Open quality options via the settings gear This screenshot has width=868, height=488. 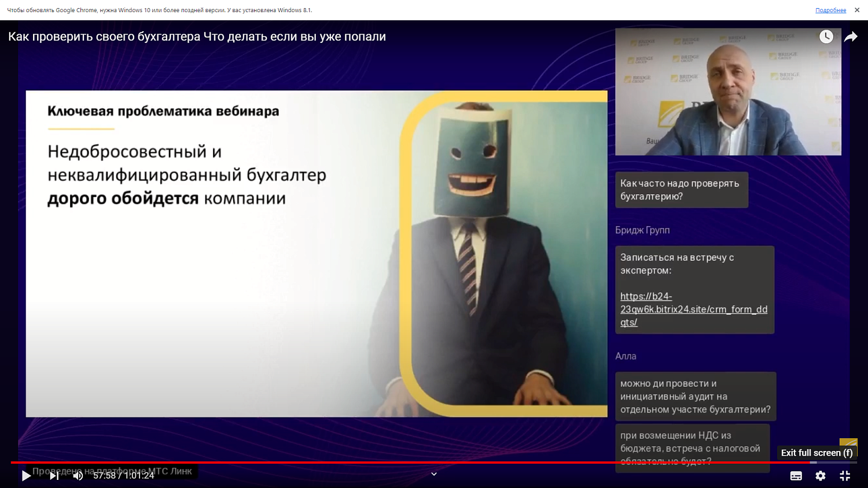click(x=820, y=475)
